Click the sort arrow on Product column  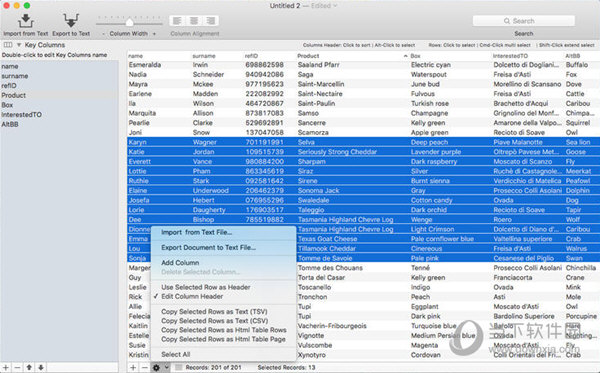coord(406,56)
